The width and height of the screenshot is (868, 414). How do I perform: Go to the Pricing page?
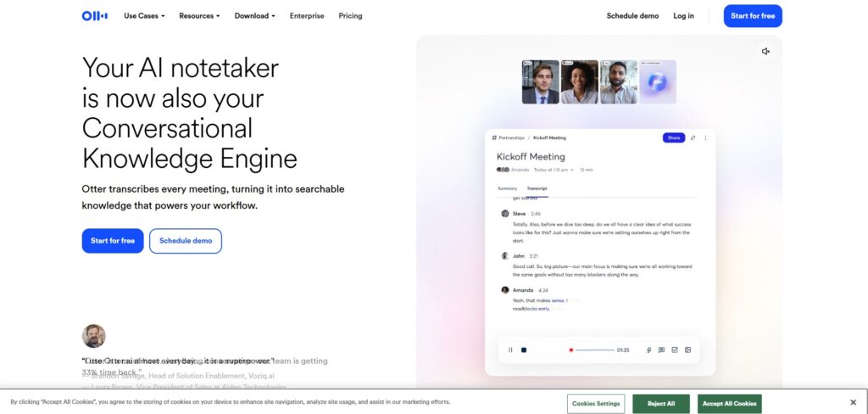350,16
